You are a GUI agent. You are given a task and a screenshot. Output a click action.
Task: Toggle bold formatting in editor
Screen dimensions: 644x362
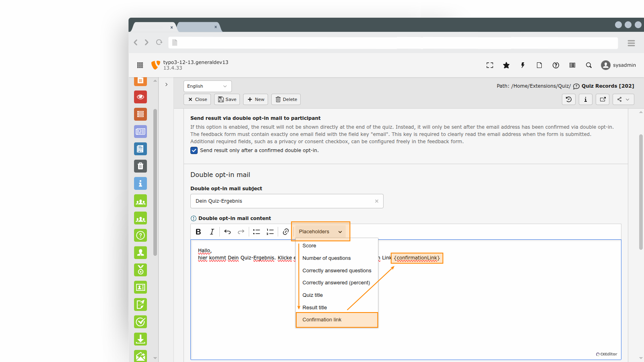point(198,232)
